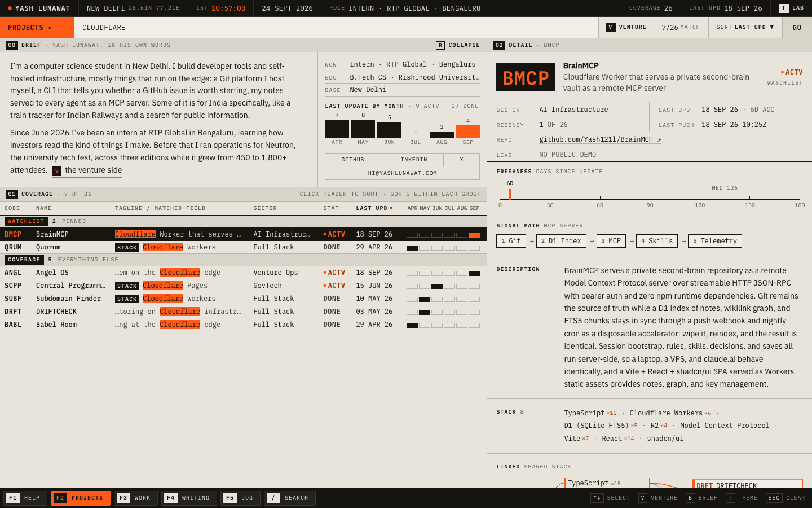Open the GITHUB profile link
The image size is (812, 508).
coord(353,160)
